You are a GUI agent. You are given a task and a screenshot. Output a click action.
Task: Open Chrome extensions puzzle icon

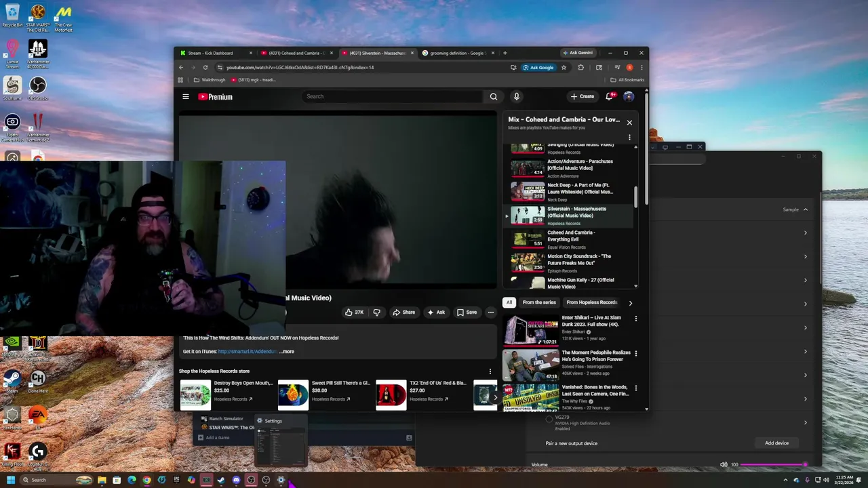(x=580, y=67)
